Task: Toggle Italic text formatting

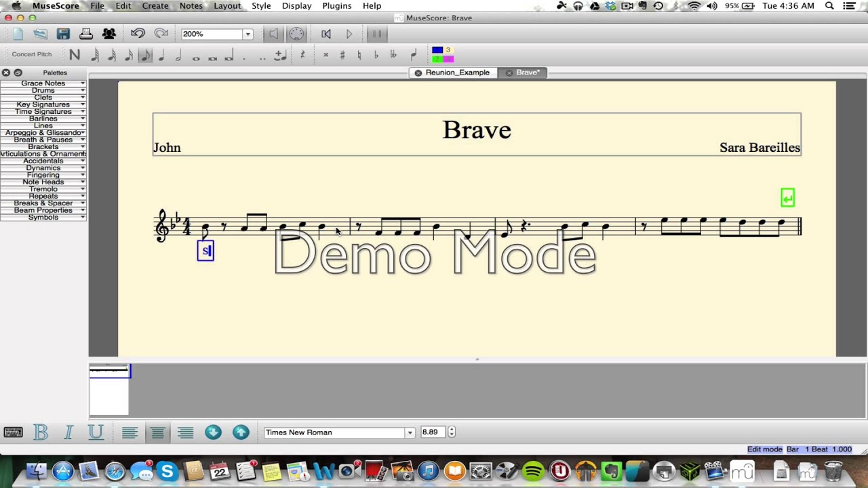Action: tap(68, 432)
